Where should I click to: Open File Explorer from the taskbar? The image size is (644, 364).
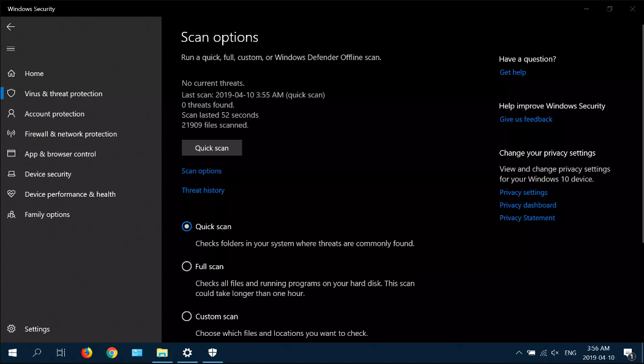coord(162,353)
